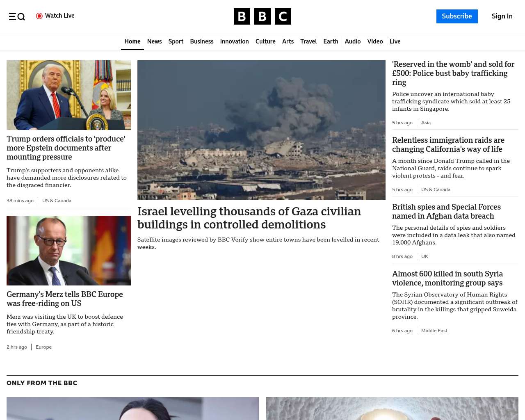This screenshot has height=420, width=525.
Task: Open Israel levelling Gaza buildings headline
Action: (x=249, y=218)
